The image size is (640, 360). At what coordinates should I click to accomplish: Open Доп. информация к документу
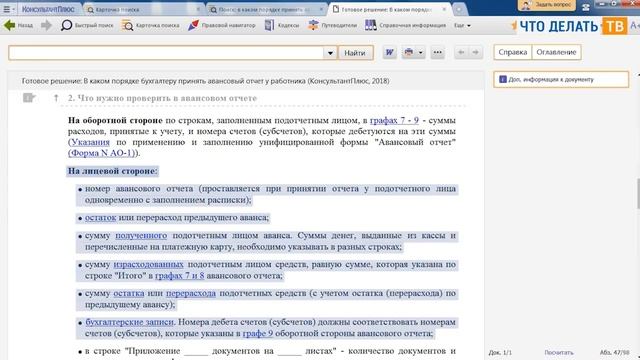click(561, 80)
